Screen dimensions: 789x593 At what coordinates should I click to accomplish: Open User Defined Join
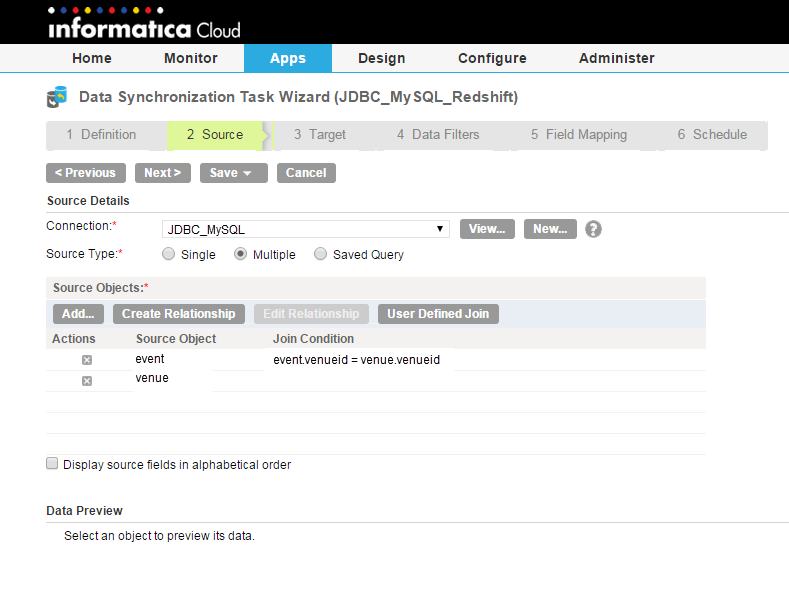point(438,314)
